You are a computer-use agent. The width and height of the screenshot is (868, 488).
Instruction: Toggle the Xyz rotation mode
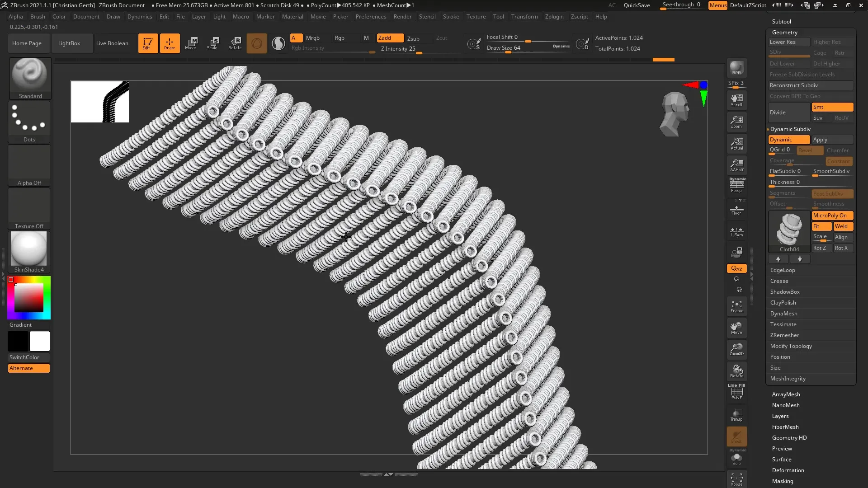pos(736,268)
